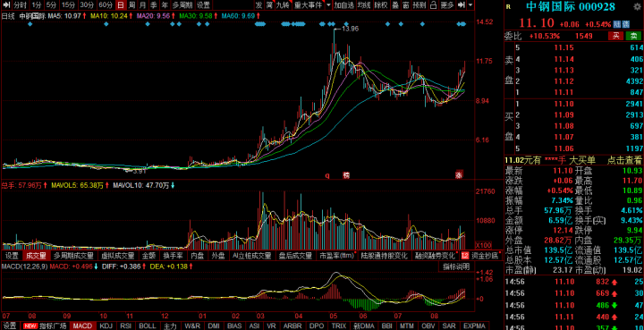Click the lock icon in top toolbar
Screen dimensions: 644x330
pos(433,5)
